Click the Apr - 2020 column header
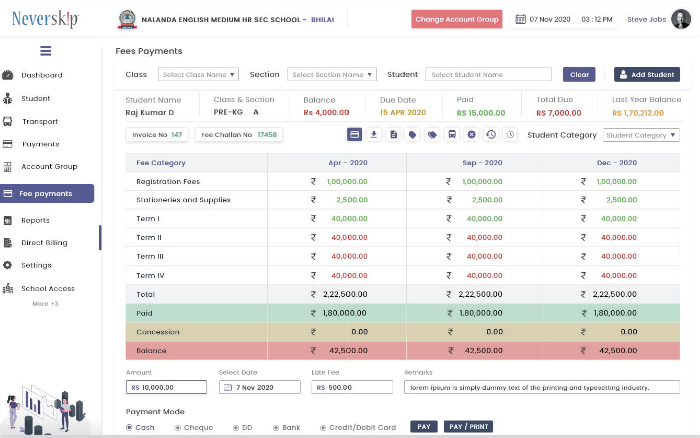This screenshot has width=700, height=438. coord(348,163)
